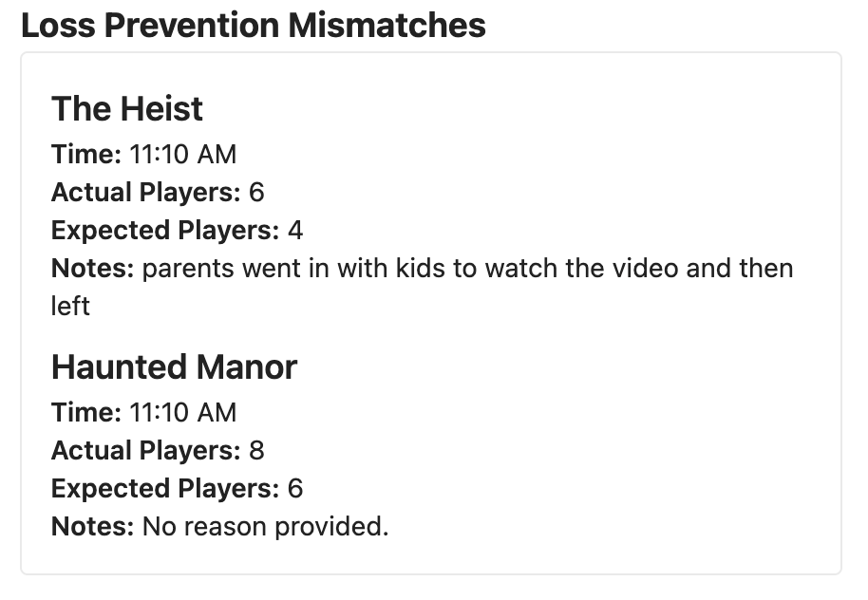This screenshot has width=868, height=600.
Task: Click The Heist Actual Players label
Action: pos(145,193)
